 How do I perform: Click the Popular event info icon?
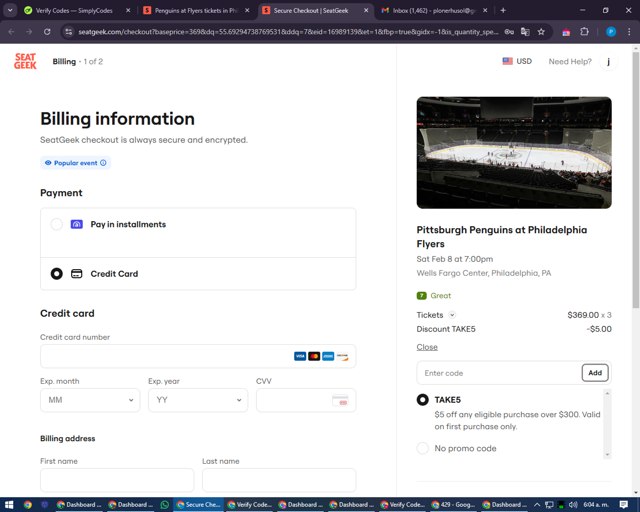pos(103,162)
